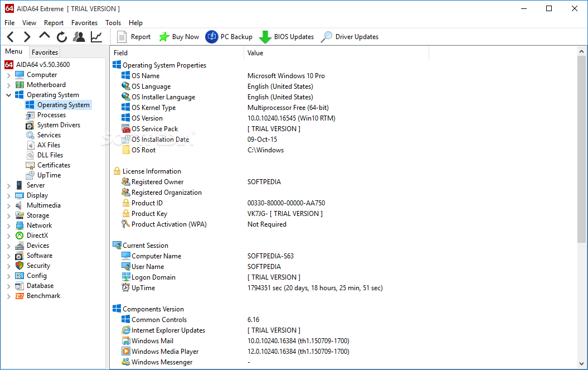Viewport: 588px width, 370px height.
Task: Open the Report menu
Action: 54,23
